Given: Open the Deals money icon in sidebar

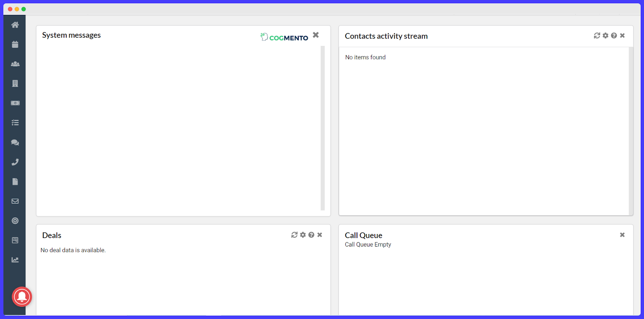Looking at the screenshot, I should coord(15,103).
